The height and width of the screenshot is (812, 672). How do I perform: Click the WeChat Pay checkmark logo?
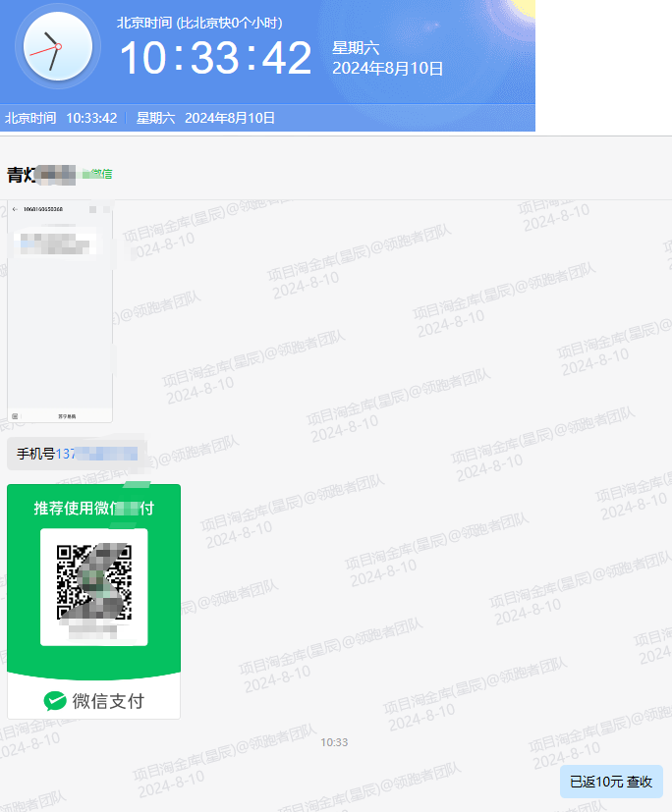pos(55,701)
